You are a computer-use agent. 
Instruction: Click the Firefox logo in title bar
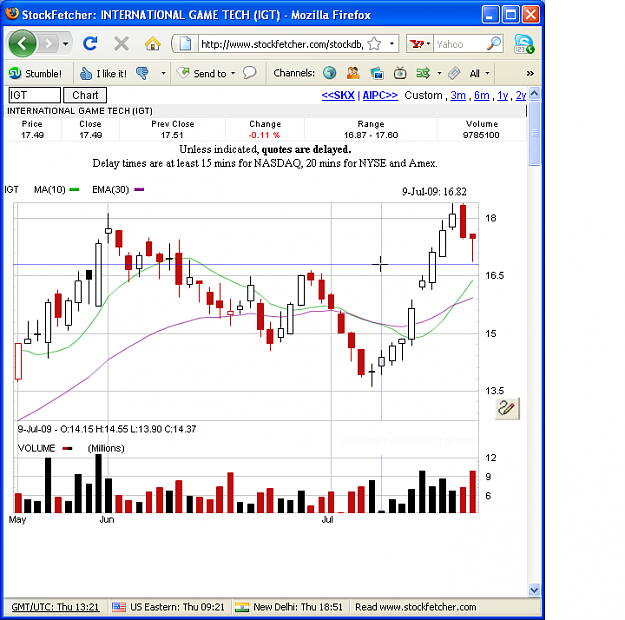[x=12, y=14]
